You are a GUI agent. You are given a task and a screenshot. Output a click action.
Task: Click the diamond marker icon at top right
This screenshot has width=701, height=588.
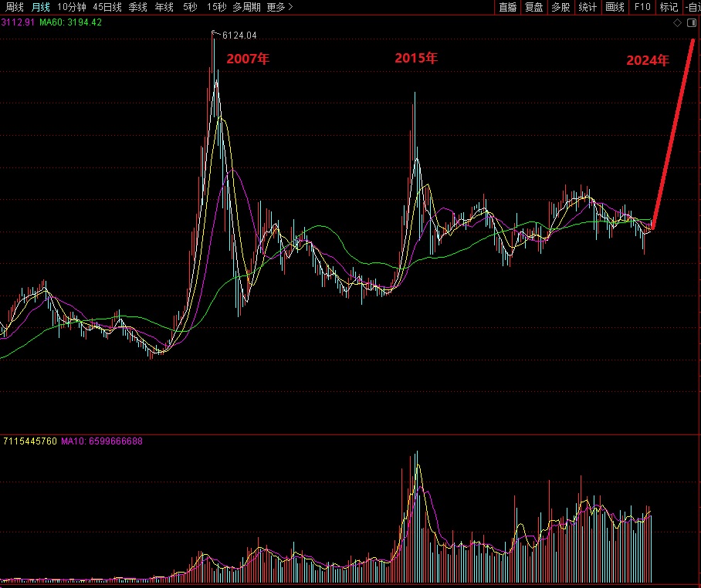point(677,23)
